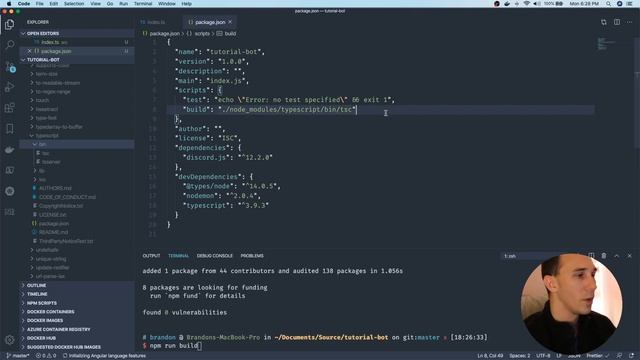
Task: Expand the Docker Hub section
Action: (77, 338)
